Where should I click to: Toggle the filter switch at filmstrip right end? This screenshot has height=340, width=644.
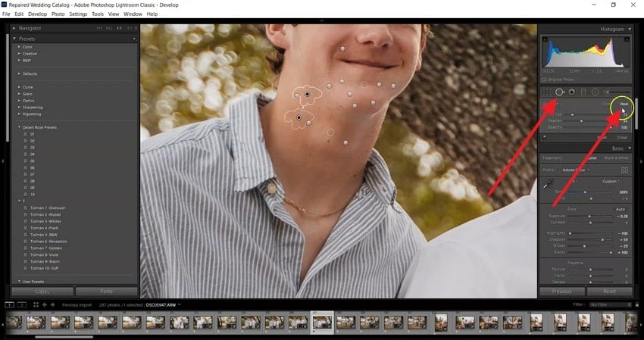(639, 304)
